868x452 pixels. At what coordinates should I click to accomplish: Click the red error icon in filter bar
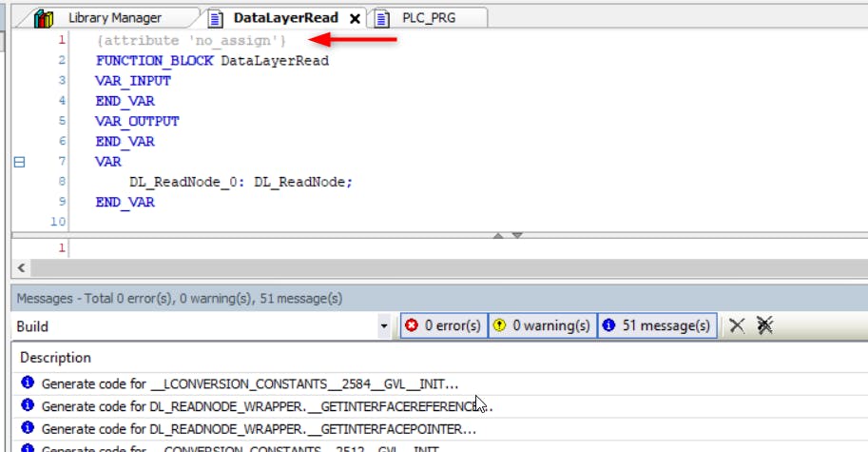pos(413,325)
